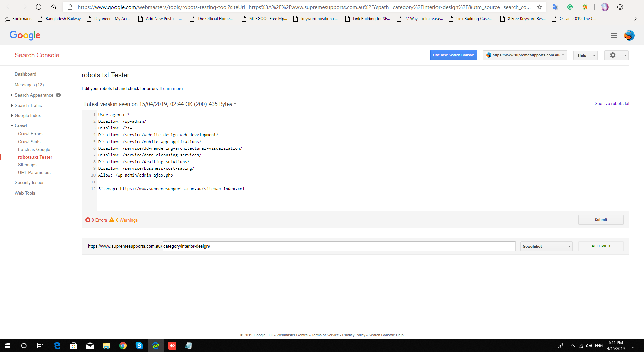
Task: Open the Google apps grid icon
Action: pyautogui.click(x=614, y=35)
